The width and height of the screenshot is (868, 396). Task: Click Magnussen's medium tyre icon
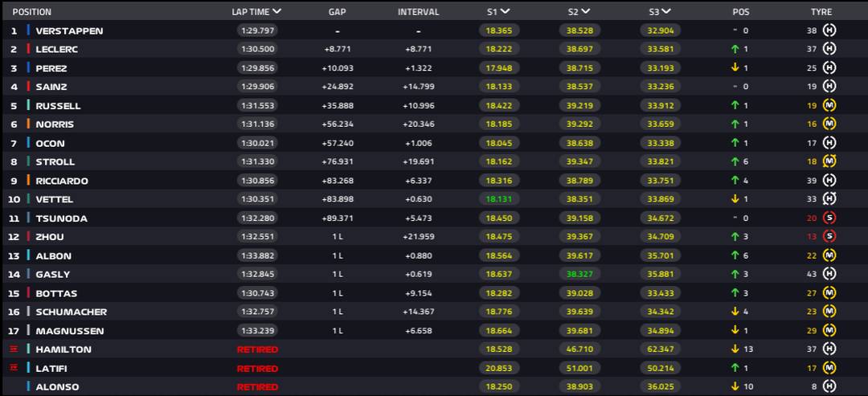829,331
